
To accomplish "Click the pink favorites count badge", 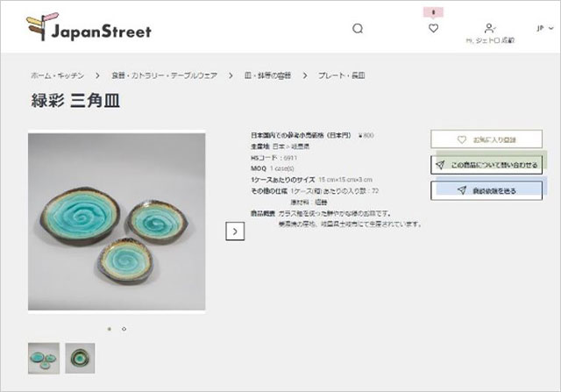I will click(x=433, y=12).
